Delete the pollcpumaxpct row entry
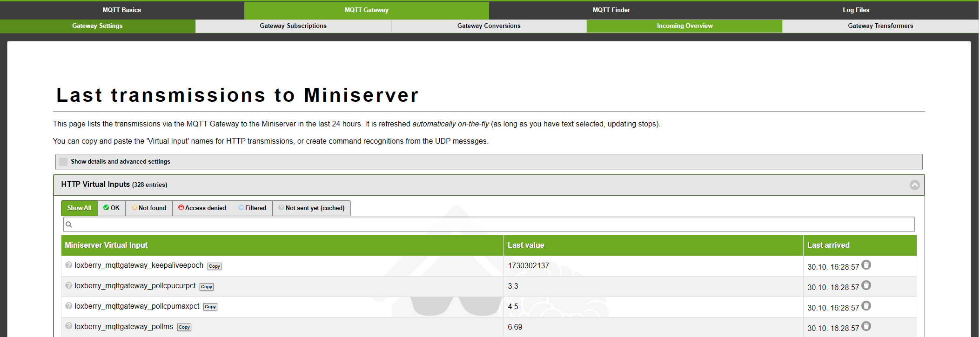Viewport: 980px width, 337px height. (866, 306)
